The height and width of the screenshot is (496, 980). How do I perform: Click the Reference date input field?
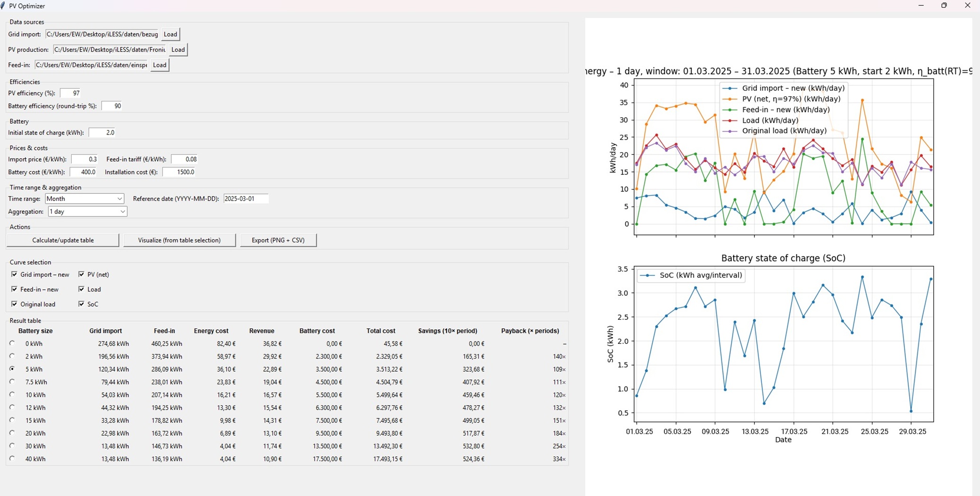pos(245,199)
